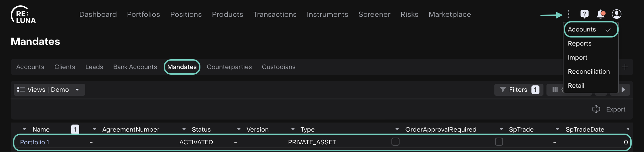Image resolution: width=644 pixels, height=152 pixels.
Task: Toggle OrderApprovalRequired checkbox for Portfolio 1
Action: point(395,142)
